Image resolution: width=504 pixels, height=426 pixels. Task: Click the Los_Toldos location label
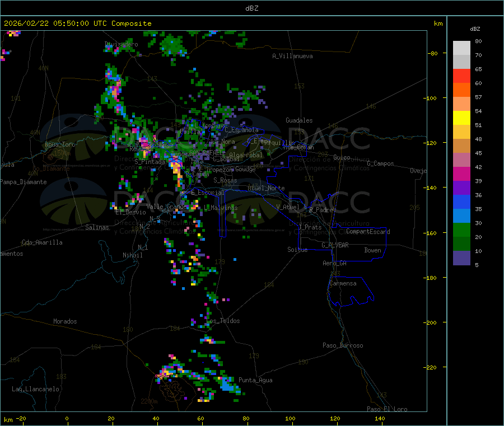(x=223, y=321)
